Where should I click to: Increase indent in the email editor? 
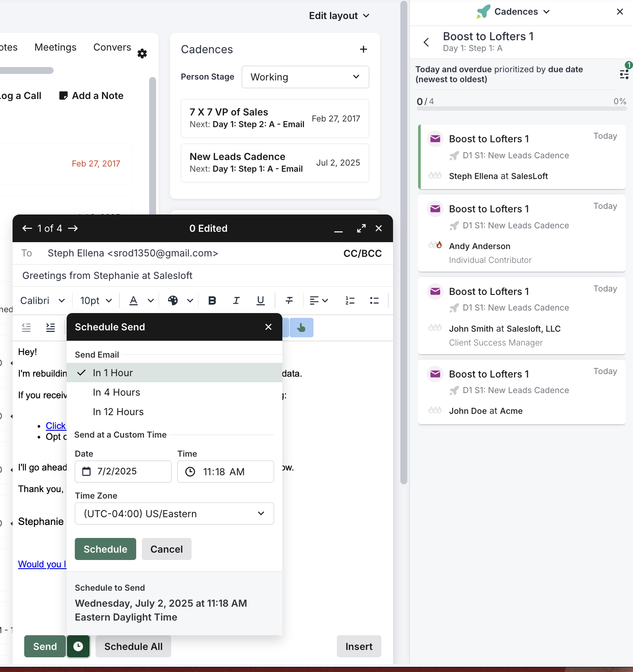pos(51,327)
